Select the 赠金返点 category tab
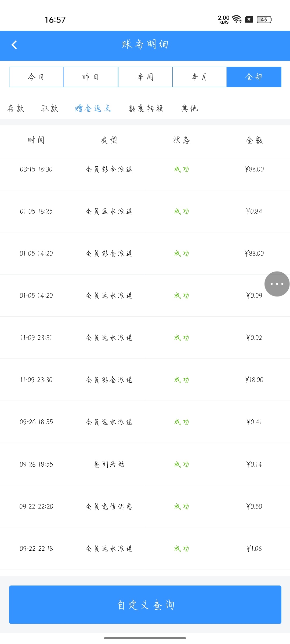The height and width of the screenshot is (644, 290). tap(93, 108)
